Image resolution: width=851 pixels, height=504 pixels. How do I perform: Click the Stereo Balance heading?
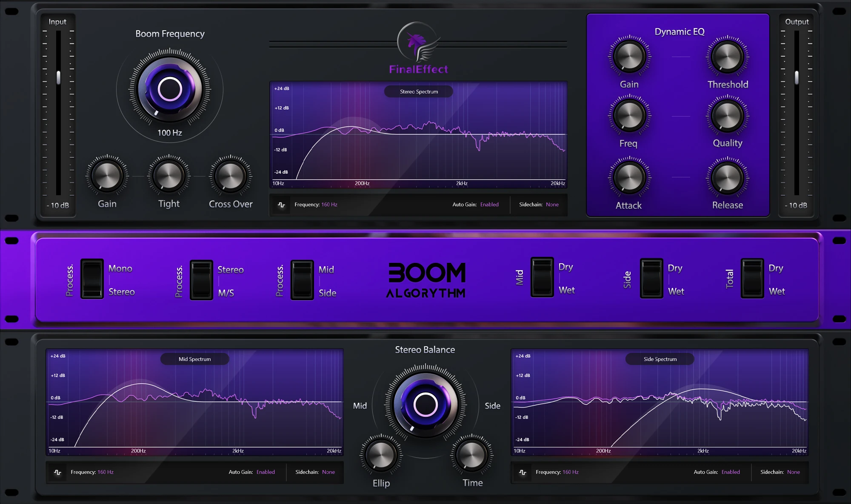pos(425,350)
